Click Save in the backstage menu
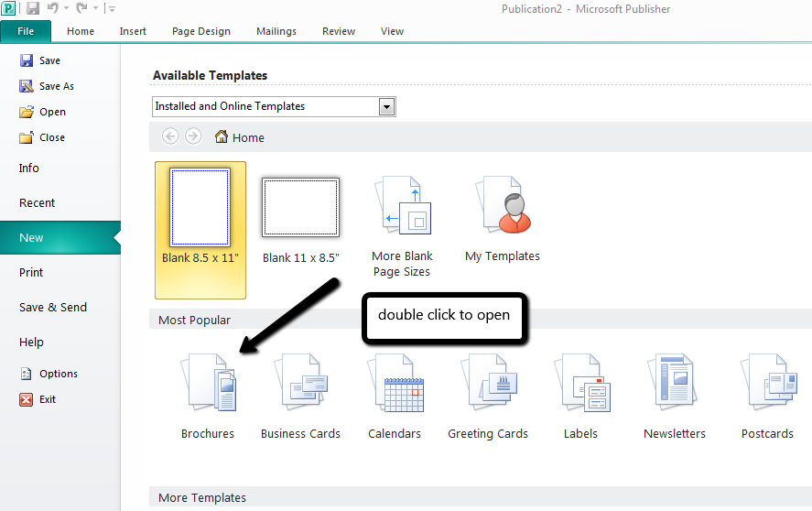This screenshot has width=812, height=511. 40,60
